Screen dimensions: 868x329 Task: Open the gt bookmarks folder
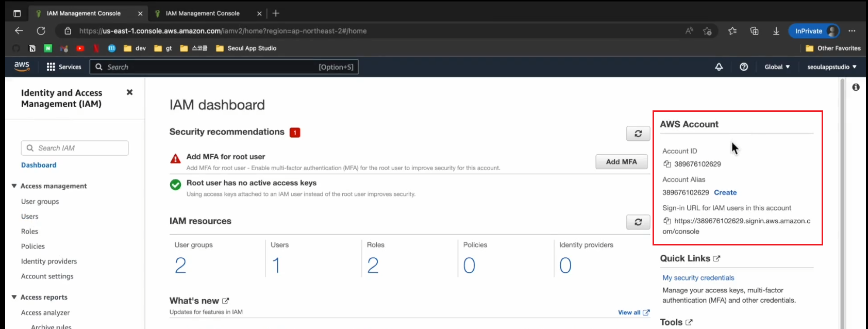click(x=163, y=48)
